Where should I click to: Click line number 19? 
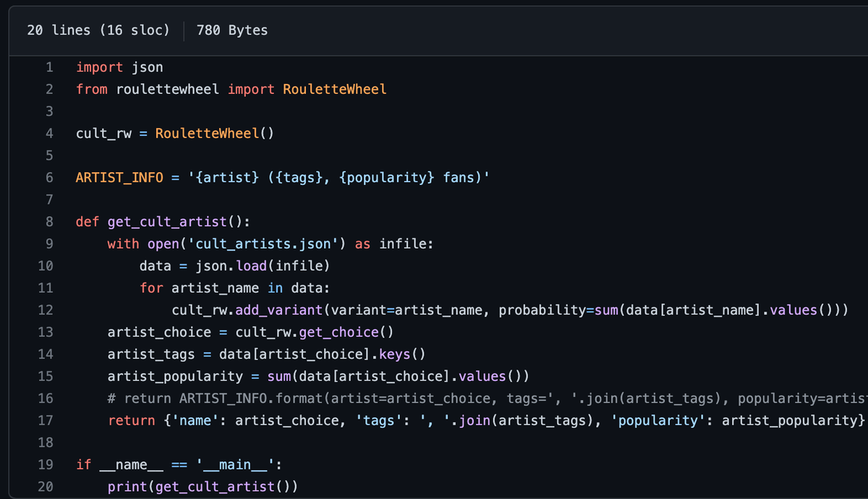point(45,464)
